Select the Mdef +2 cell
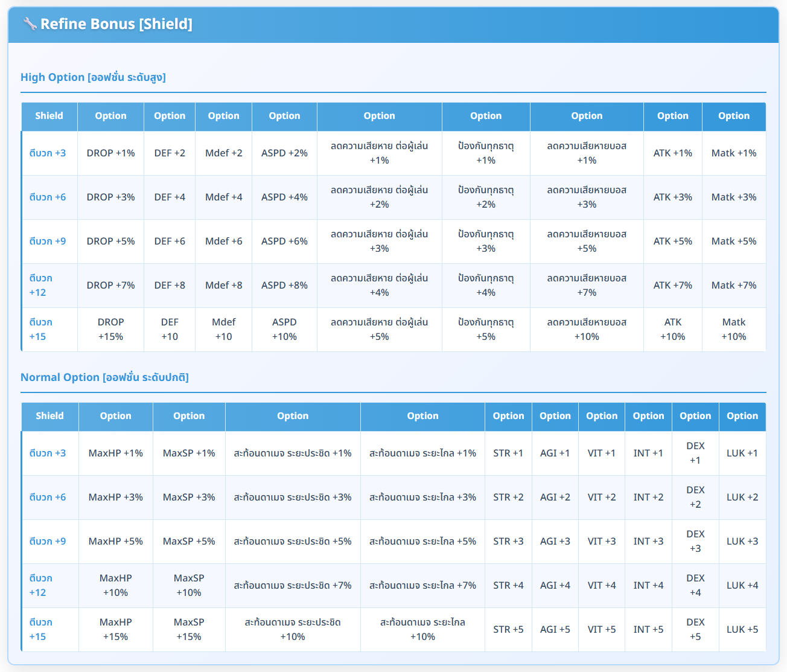 coord(223,153)
